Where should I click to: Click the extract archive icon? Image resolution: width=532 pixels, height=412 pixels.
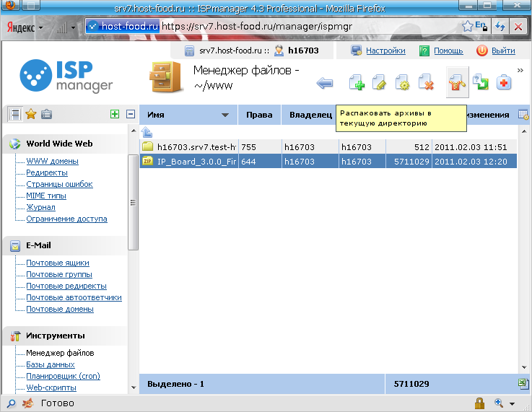click(456, 83)
